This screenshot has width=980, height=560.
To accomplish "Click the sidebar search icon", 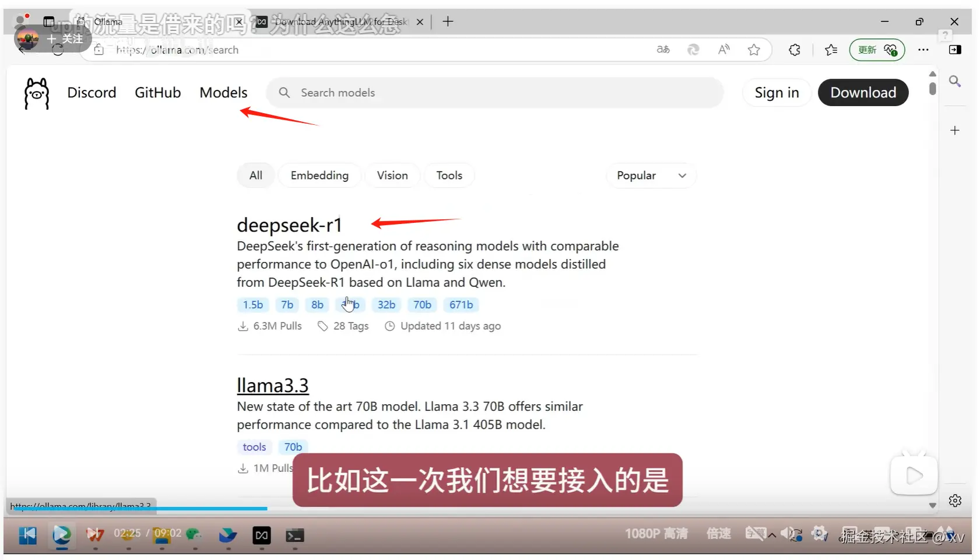I will pyautogui.click(x=955, y=81).
